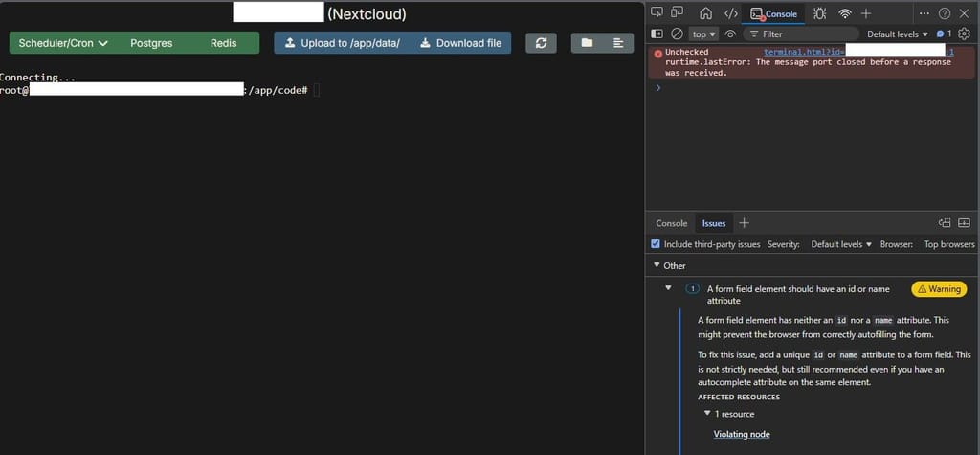Toggle the console sidebar panel button

coord(657,34)
